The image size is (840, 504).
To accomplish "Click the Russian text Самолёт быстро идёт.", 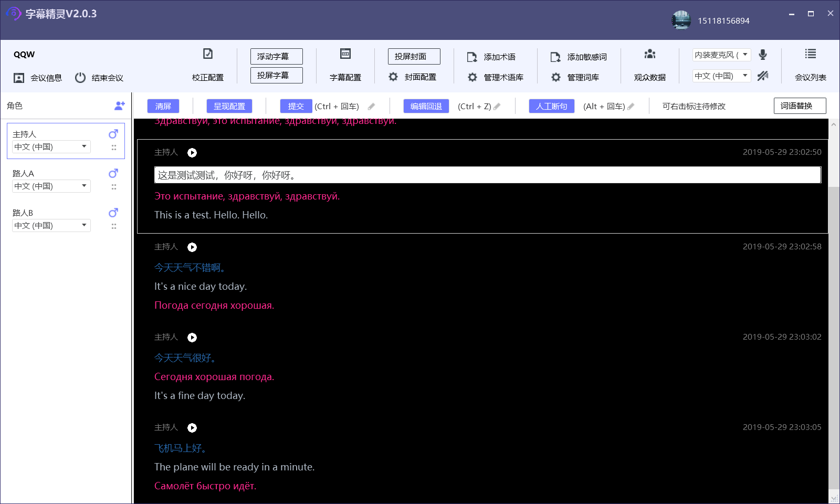I will [205, 486].
